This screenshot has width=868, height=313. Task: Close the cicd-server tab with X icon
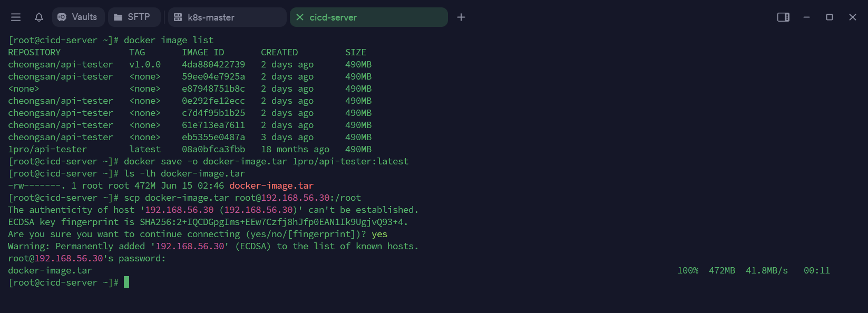coord(300,17)
